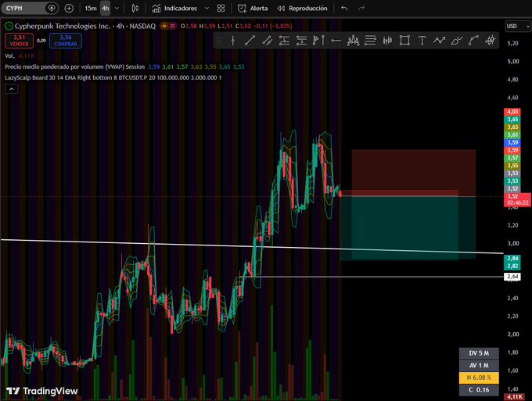Screen dimensions: 532x401
Task: Select the Text tool
Action: click(x=422, y=41)
